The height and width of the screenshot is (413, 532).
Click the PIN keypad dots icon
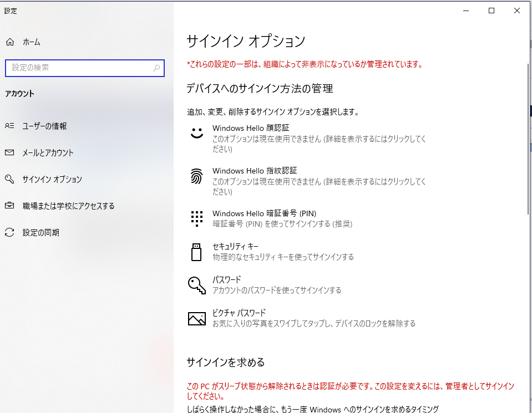[197, 219]
